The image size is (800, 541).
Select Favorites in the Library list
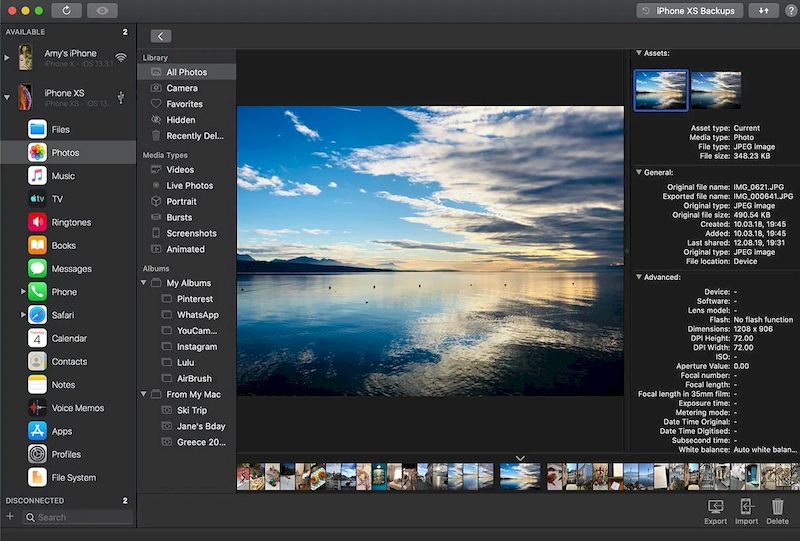[x=184, y=104]
